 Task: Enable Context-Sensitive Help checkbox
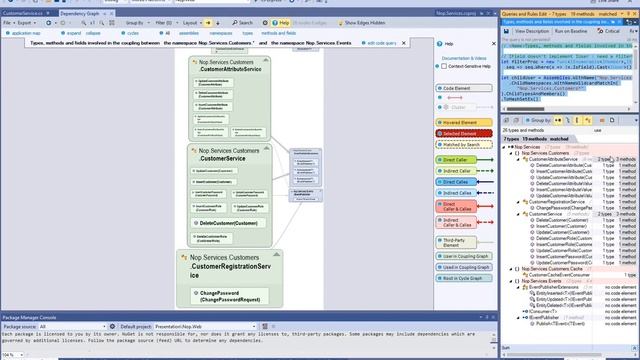[444, 66]
